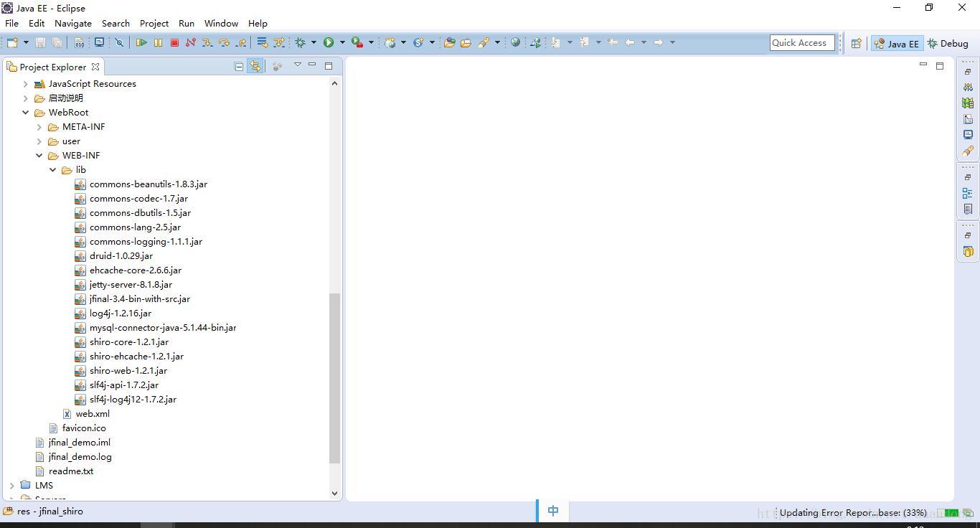The image size is (980, 528).
Task: Click the Updating Error Reports progress indicator
Action: 852,512
